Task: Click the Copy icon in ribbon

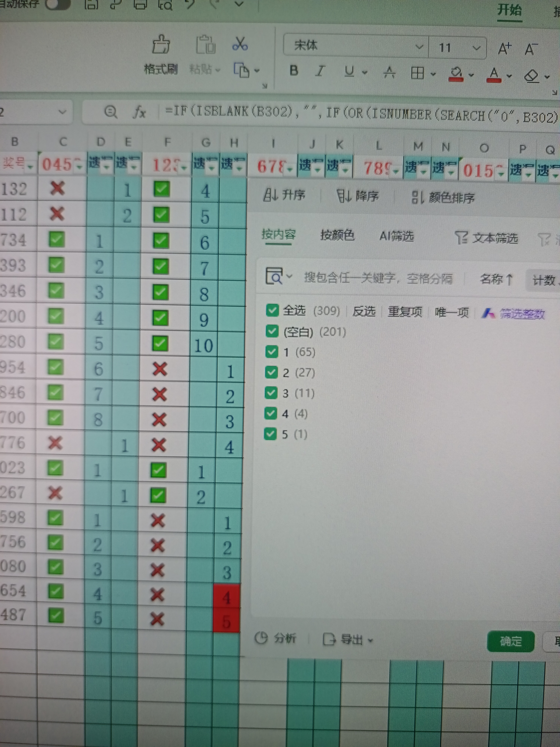Action: pyautogui.click(x=241, y=71)
